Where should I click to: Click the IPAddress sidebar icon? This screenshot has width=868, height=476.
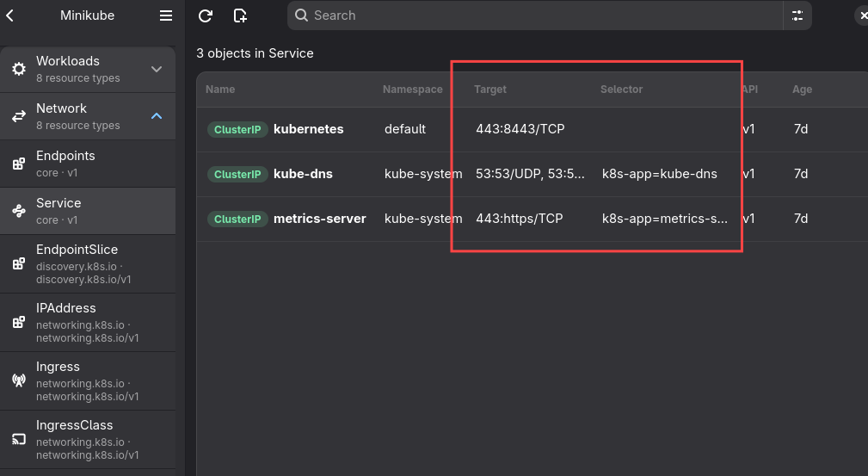click(x=19, y=323)
